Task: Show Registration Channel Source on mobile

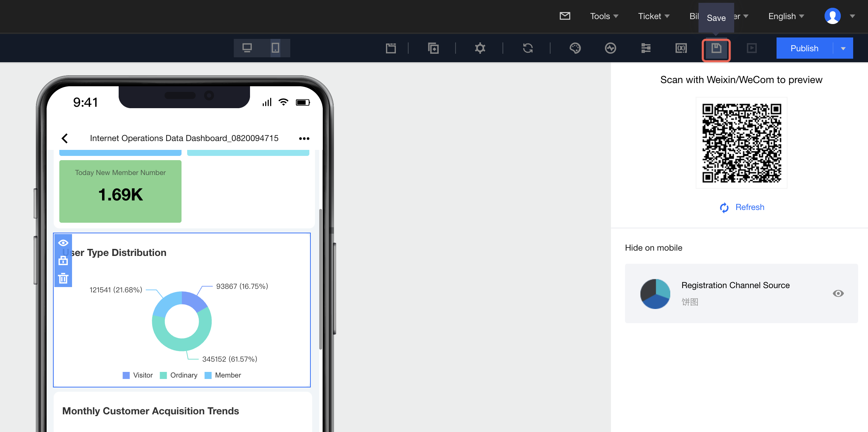Action: (838, 293)
